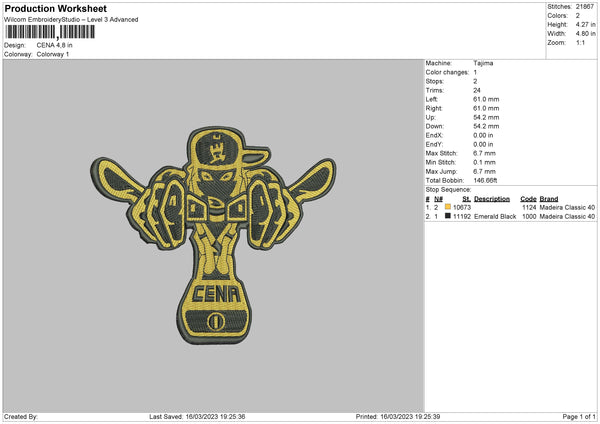Click the yellow thread color swatch
The height and width of the screenshot is (424, 600).
[448, 207]
